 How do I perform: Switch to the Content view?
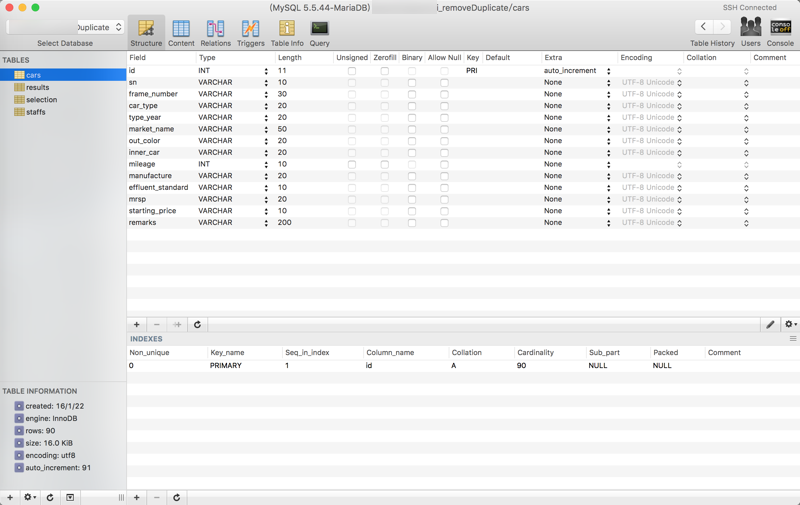coord(181,33)
